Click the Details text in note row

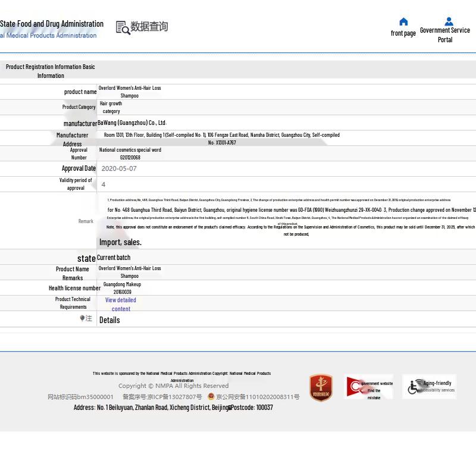coord(109,320)
